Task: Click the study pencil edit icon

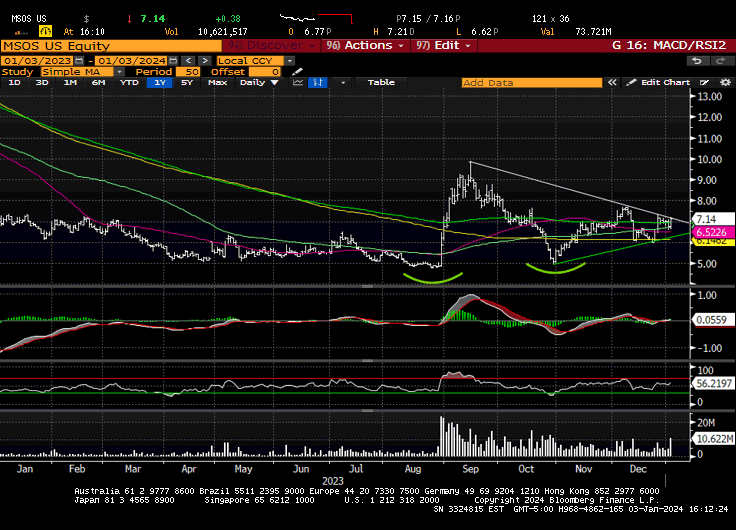Action: tap(297, 72)
